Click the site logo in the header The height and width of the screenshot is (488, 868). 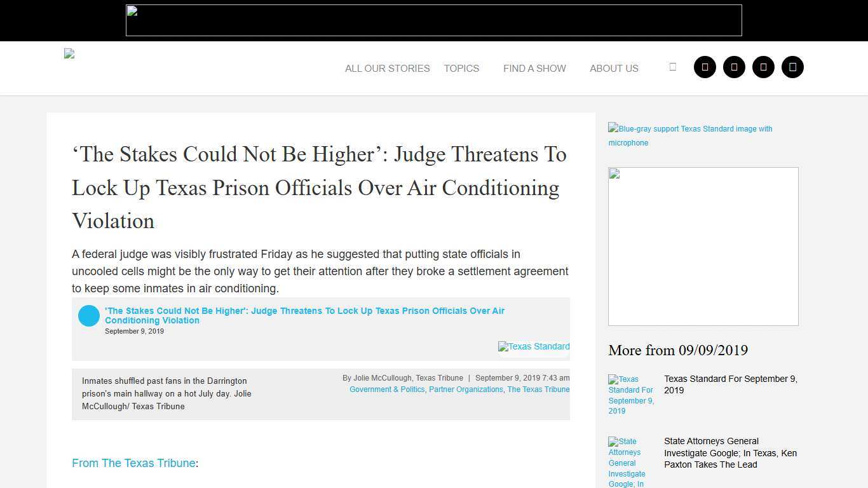coord(69,54)
